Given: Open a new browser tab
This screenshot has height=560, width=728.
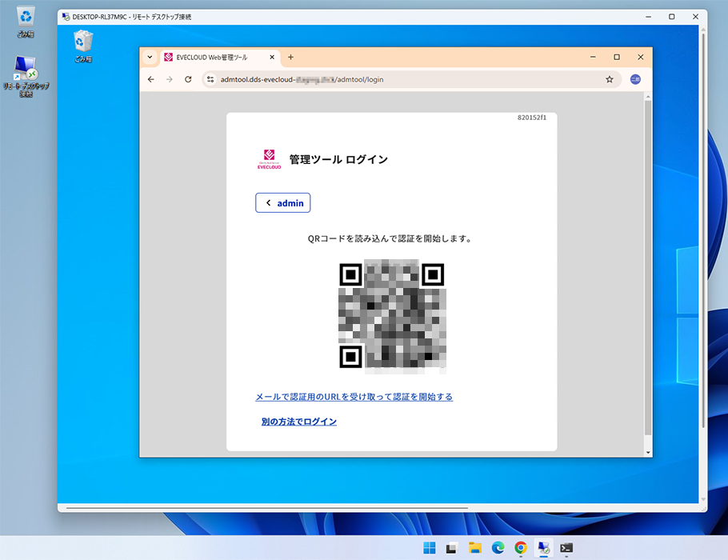Looking at the screenshot, I should tap(290, 58).
